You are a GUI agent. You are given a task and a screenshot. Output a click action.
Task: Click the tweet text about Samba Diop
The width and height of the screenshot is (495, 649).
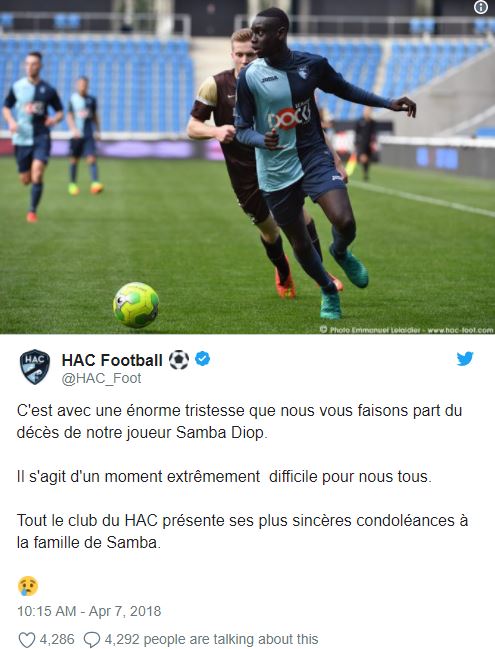pos(239,421)
